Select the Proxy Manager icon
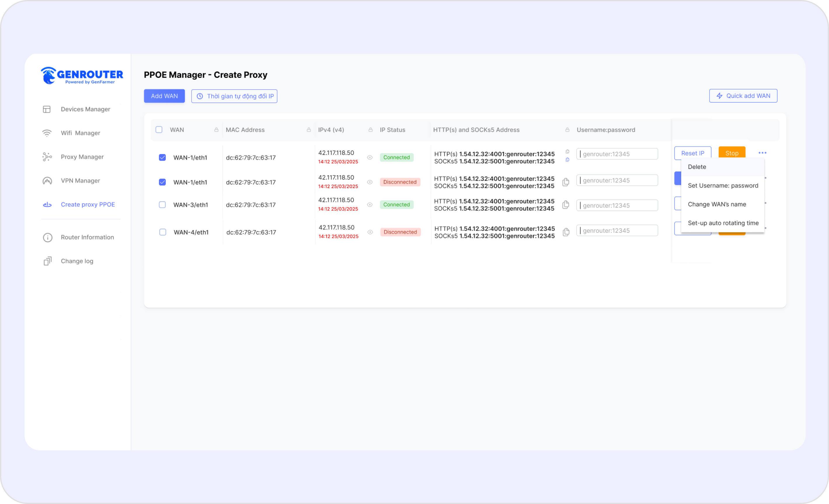The image size is (829, 504). pyautogui.click(x=47, y=157)
